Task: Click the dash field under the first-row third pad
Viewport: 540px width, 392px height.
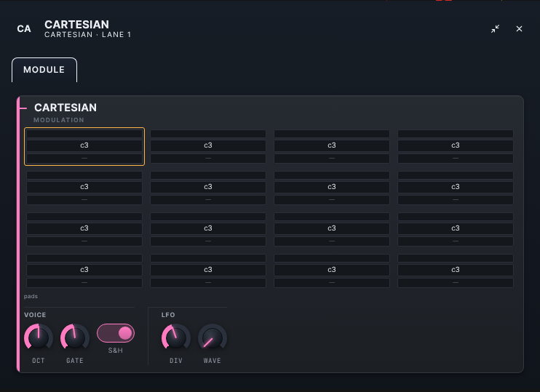Action: coord(332,159)
